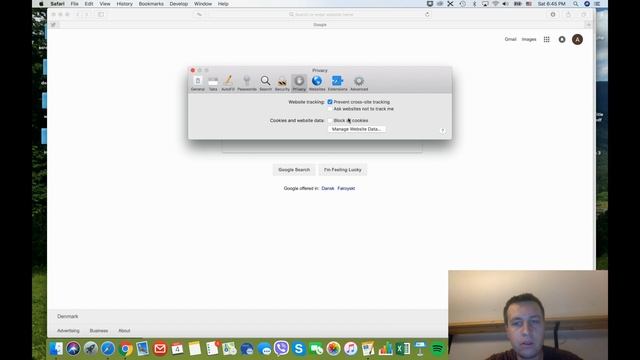The width and height of the screenshot is (640, 360).
Task: Open the Tabs preferences pane
Action: click(213, 83)
